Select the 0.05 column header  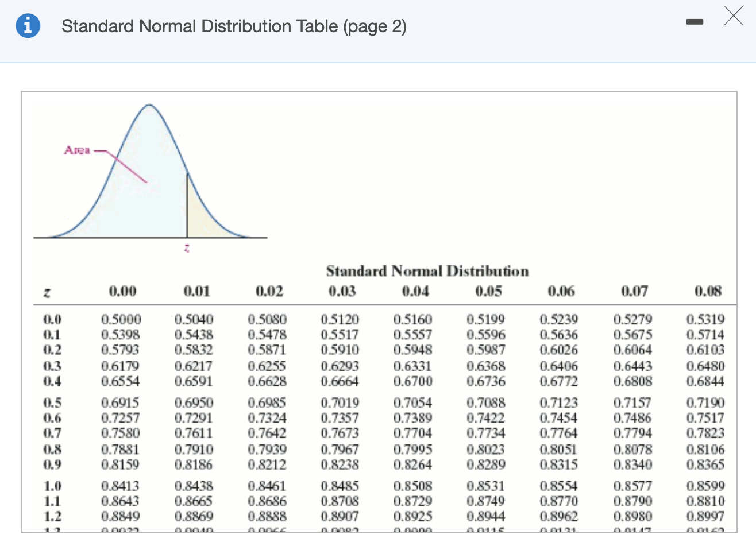point(488,291)
